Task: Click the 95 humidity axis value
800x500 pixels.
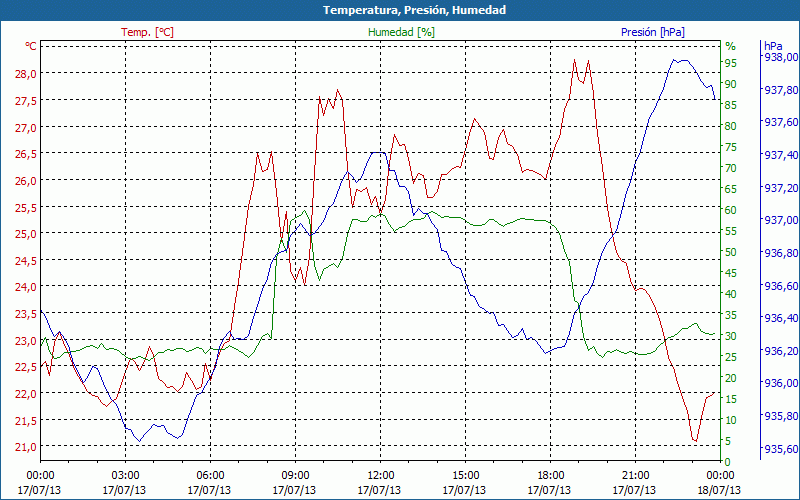Action: click(731, 63)
